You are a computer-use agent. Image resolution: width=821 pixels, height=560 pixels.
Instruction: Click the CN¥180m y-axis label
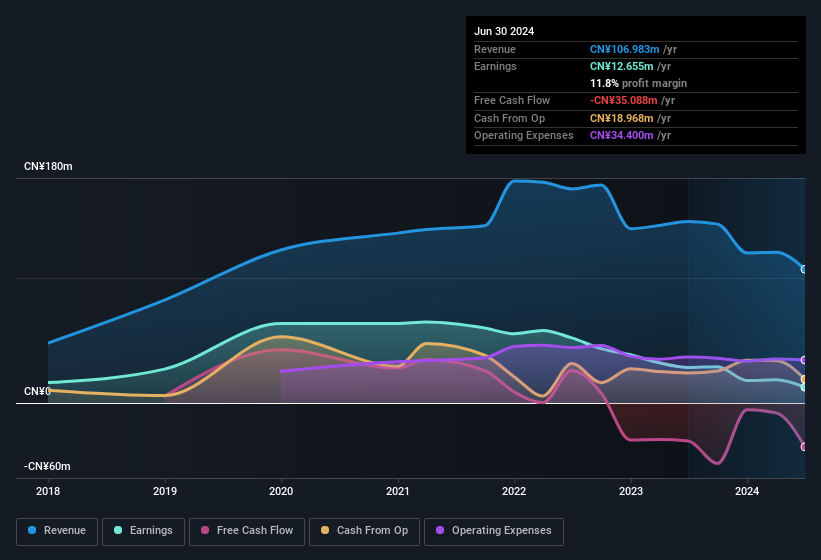48,166
